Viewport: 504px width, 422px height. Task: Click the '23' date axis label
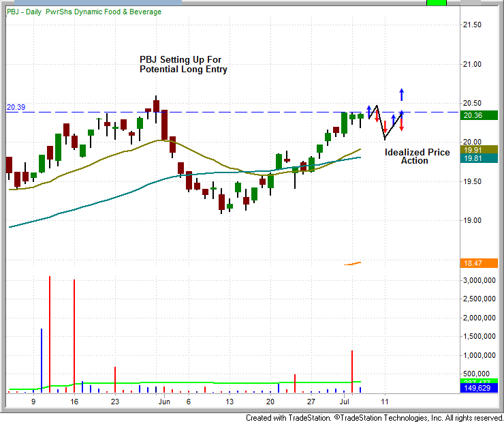click(x=115, y=402)
